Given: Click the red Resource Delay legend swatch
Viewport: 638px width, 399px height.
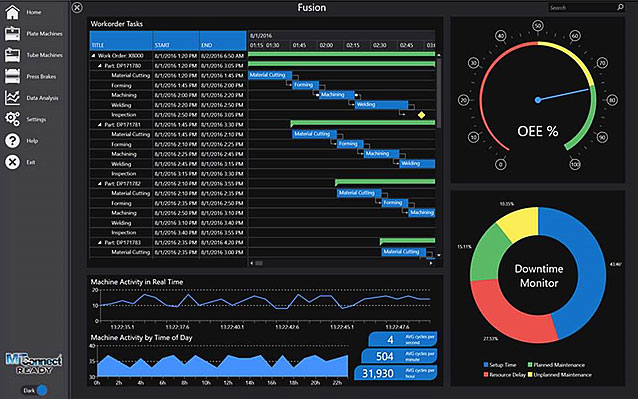Looking at the screenshot, I should (486, 375).
